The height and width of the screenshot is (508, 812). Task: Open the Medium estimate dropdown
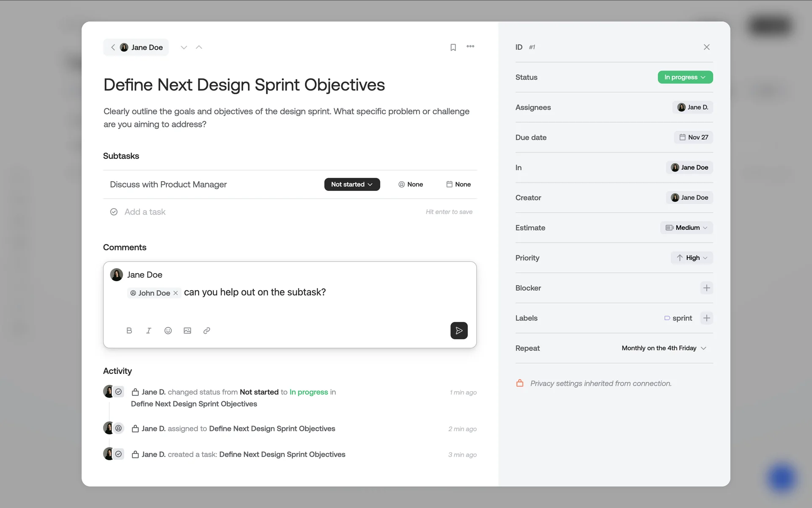[686, 228]
